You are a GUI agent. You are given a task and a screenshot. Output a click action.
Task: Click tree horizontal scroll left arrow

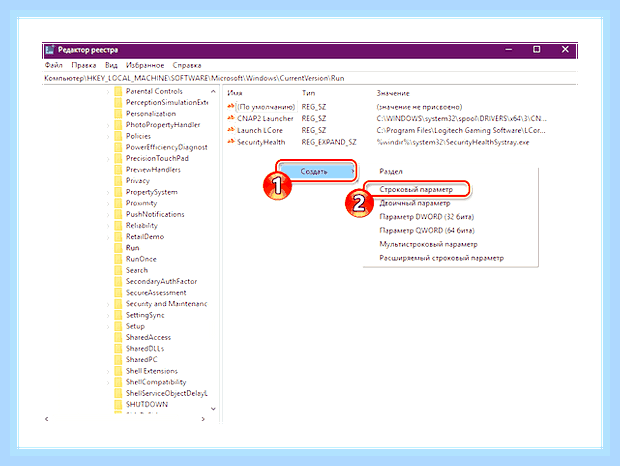[x=47, y=419]
